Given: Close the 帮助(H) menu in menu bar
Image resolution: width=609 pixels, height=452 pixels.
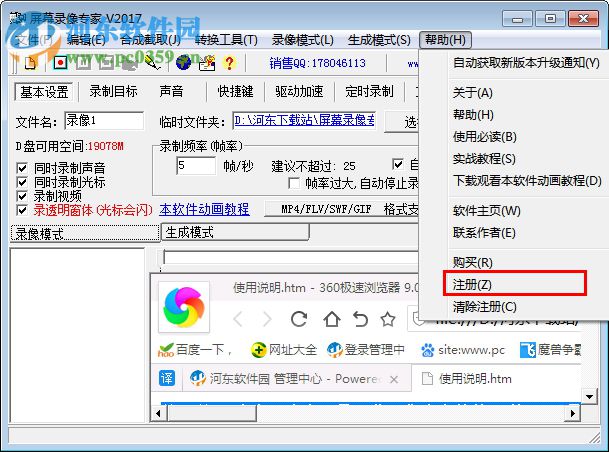Looking at the screenshot, I should (x=445, y=40).
